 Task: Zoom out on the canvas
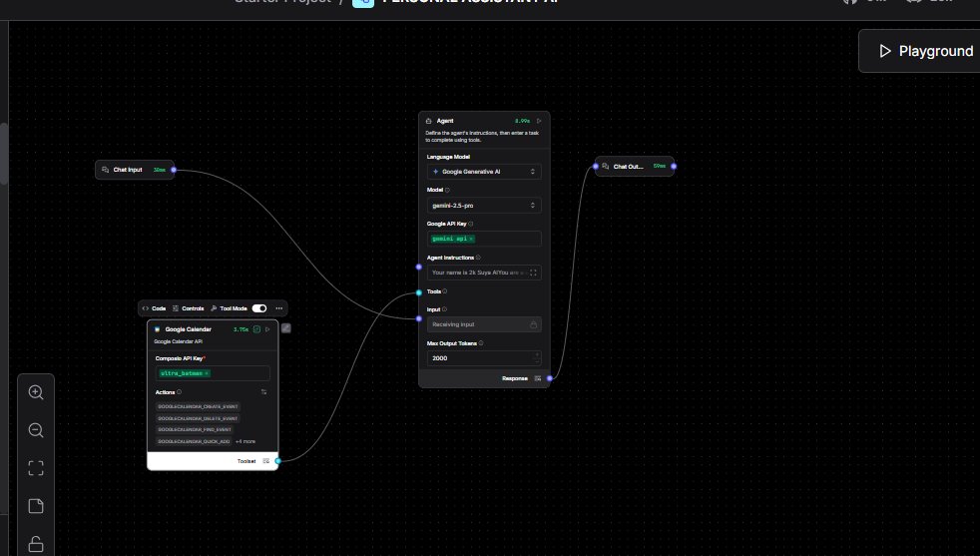[x=36, y=430]
